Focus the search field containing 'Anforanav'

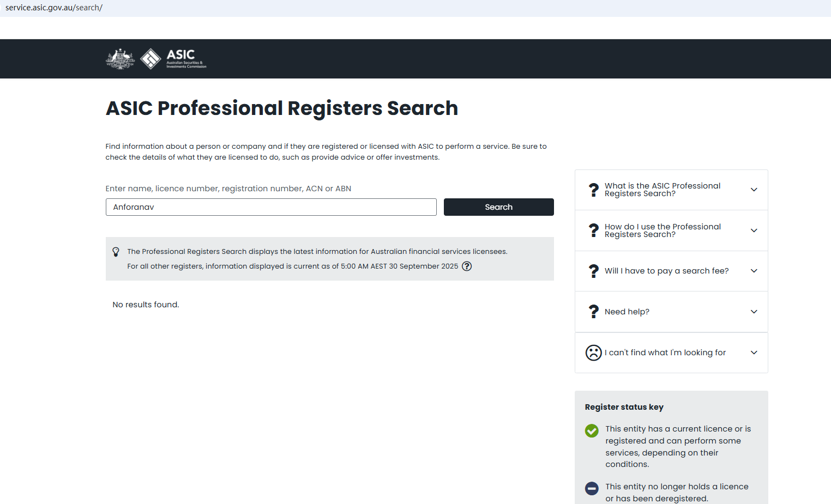click(271, 207)
